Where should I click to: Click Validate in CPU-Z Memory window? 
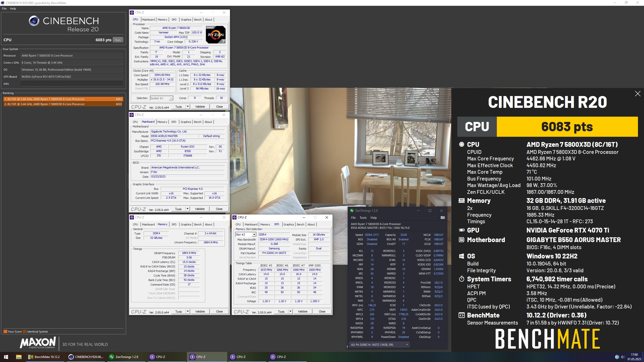200,311
